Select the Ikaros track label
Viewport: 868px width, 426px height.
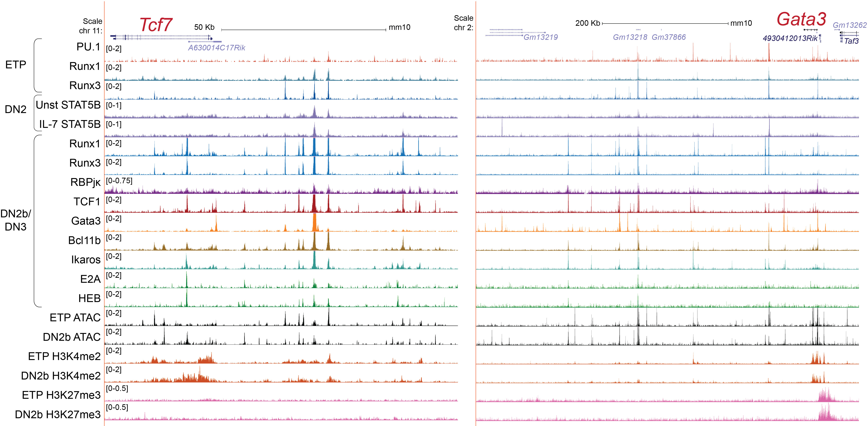[86, 260]
